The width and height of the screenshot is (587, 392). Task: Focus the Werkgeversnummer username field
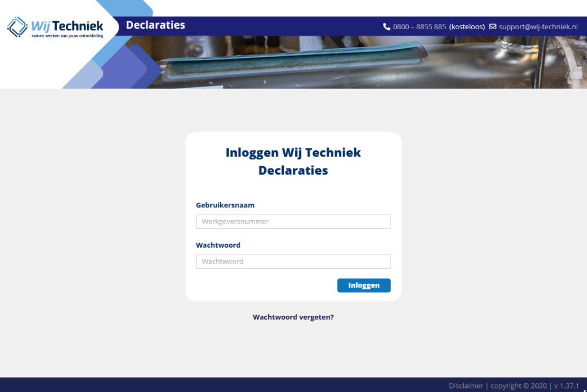(293, 221)
